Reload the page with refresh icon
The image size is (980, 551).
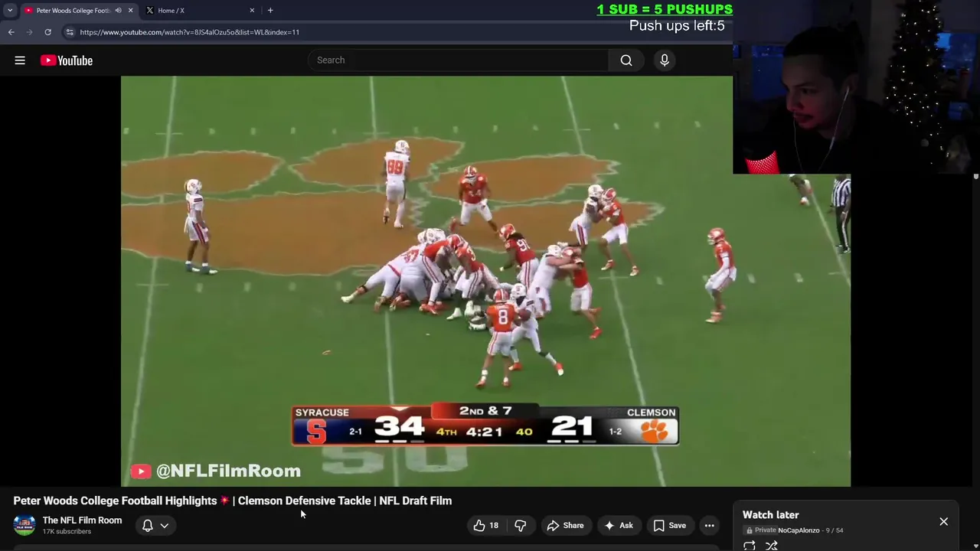pyautogui.click(x=47, y=32)
